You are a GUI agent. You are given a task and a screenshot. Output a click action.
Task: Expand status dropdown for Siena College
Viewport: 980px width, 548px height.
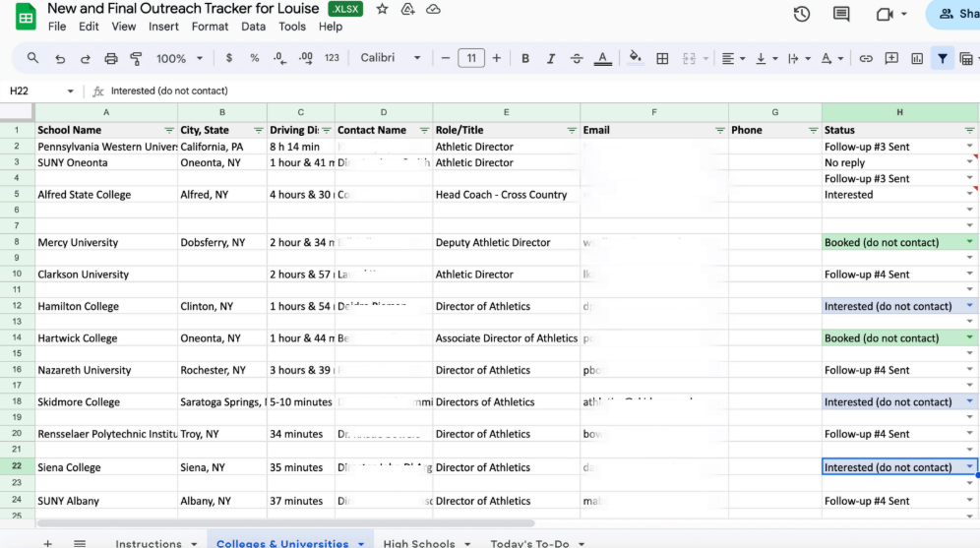[x=969, y=466]
